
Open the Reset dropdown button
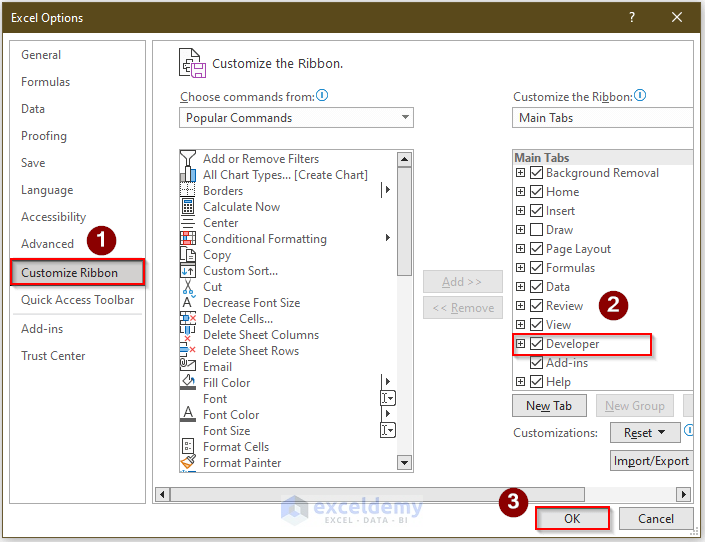tap(645, 433)
